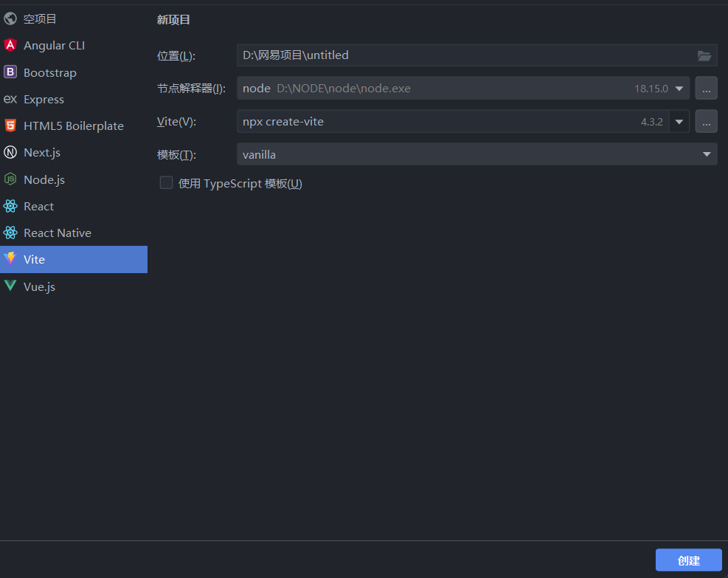
Task: Click ellipsis button next to Vite package
Action: tap(706, 121)
